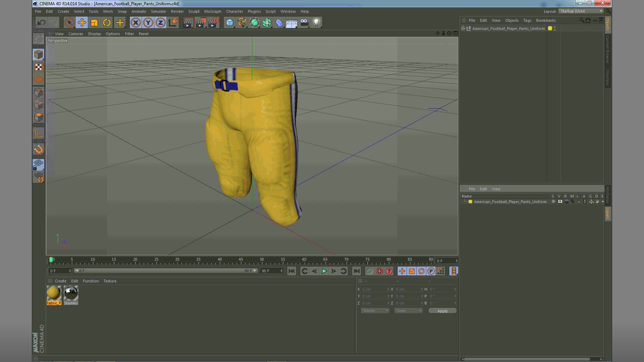This screenshot has height=362, width=644.
Task: Toggle Z axis lock
Action: tap(161, 23)
